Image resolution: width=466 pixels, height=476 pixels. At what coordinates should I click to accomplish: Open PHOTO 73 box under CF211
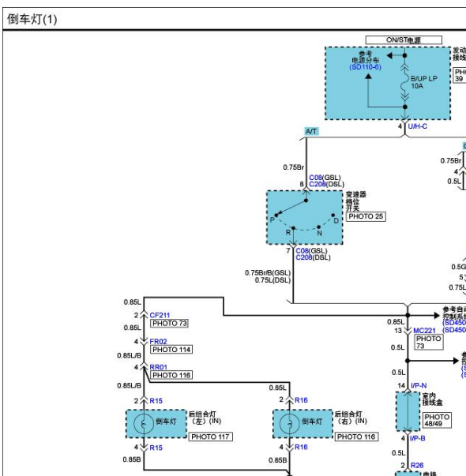[169, 324]
